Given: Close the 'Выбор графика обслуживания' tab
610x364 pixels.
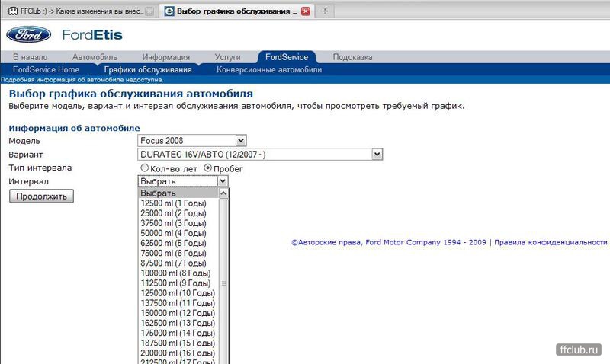Looking at the screenshot, I should pyautogui.click(x=306, y=11).
